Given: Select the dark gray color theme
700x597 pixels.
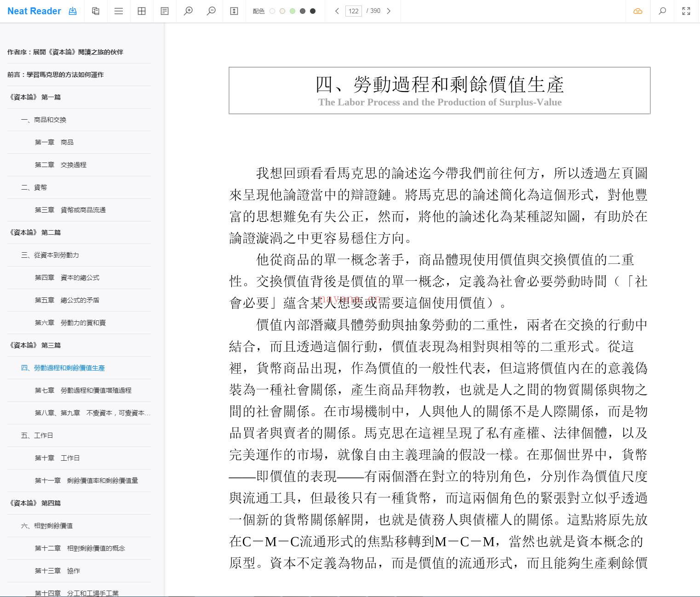Looking at the screenshot, I should pyautogui.click(x=303, y=11).
